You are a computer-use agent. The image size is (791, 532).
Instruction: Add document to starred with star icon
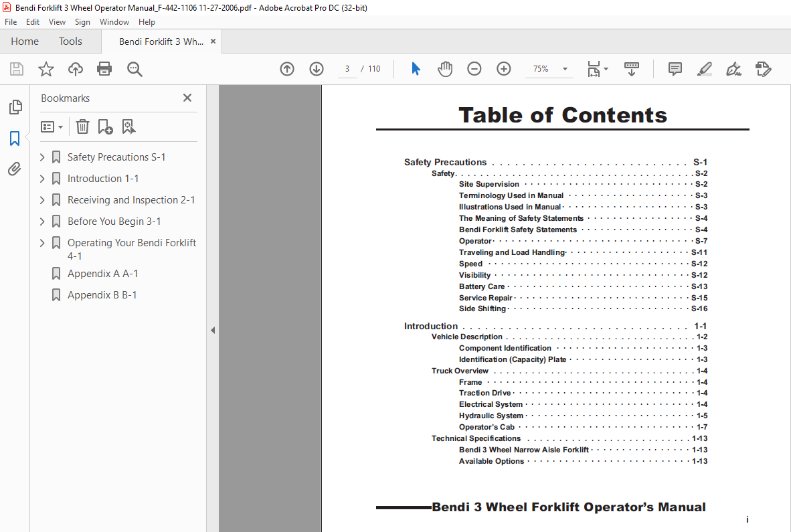click(x=46, y=68)
